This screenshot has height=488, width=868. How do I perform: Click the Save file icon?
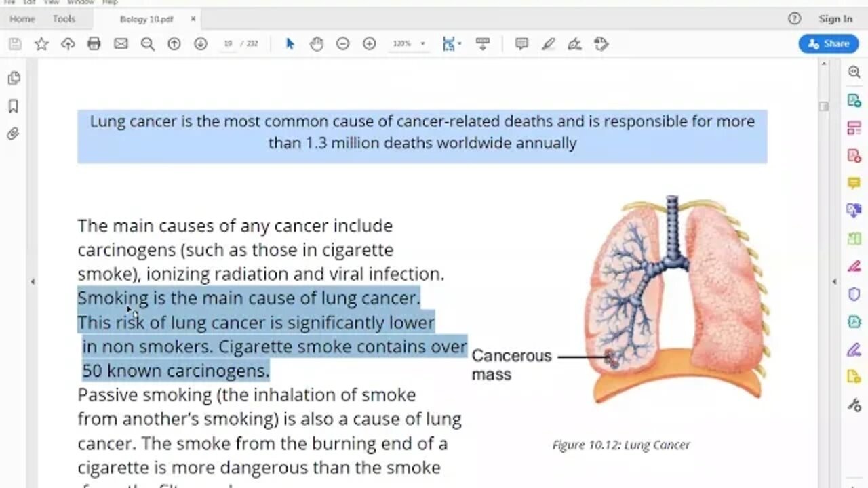15,44
